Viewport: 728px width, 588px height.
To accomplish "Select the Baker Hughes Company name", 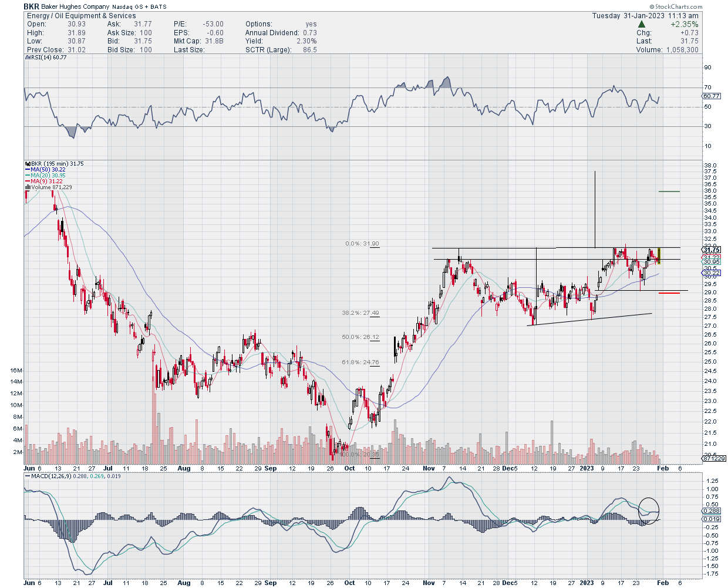I will [x=75, y=7].
